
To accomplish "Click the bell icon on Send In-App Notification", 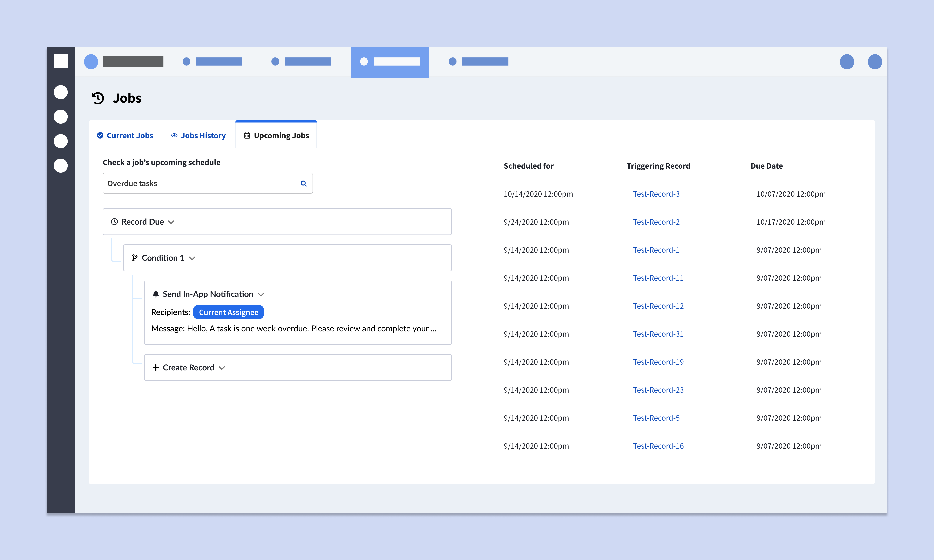I will (x=156, y=294).
